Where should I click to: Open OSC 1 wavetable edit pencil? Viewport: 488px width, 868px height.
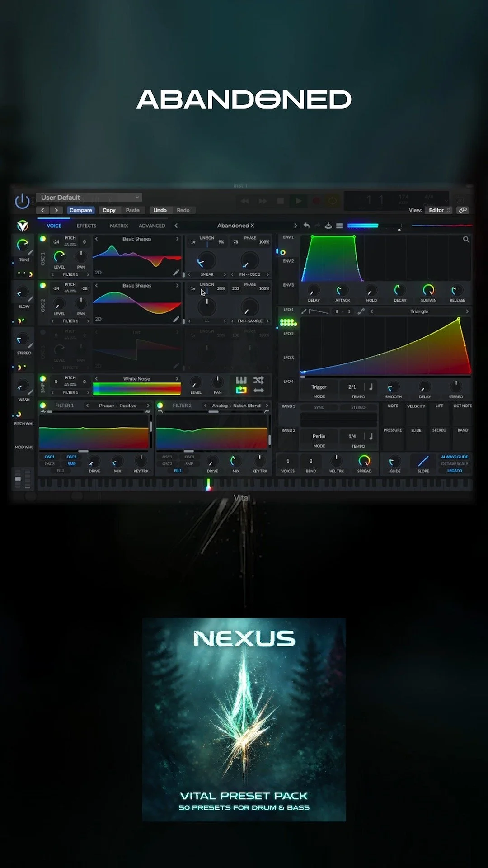pos(176,273)
